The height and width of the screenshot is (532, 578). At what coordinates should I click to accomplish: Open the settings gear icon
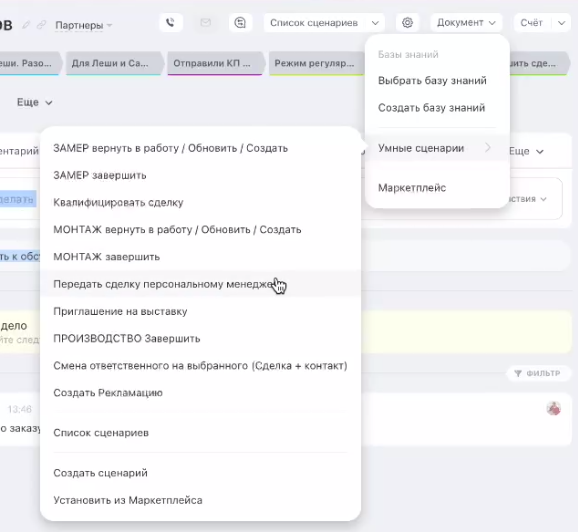407,23
